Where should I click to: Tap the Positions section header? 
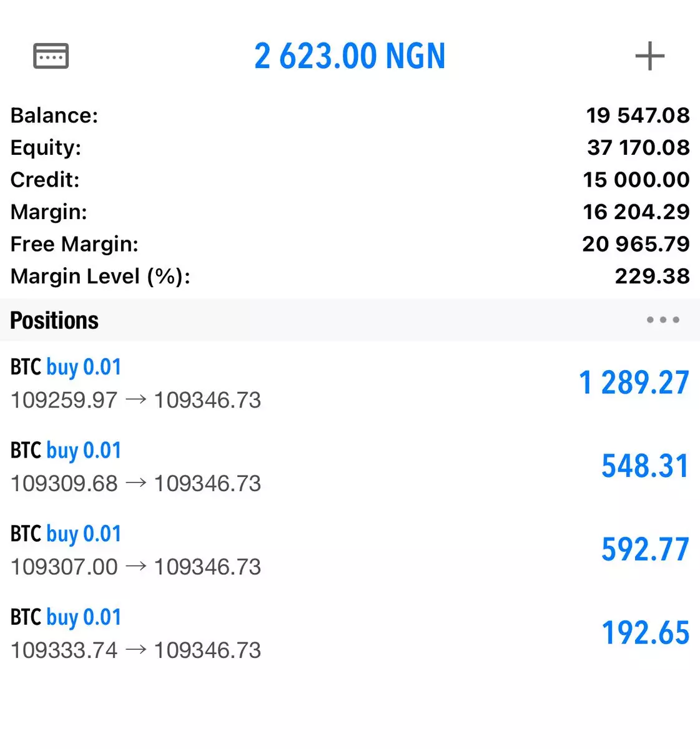pyautogui.click(x=54, y=320)
